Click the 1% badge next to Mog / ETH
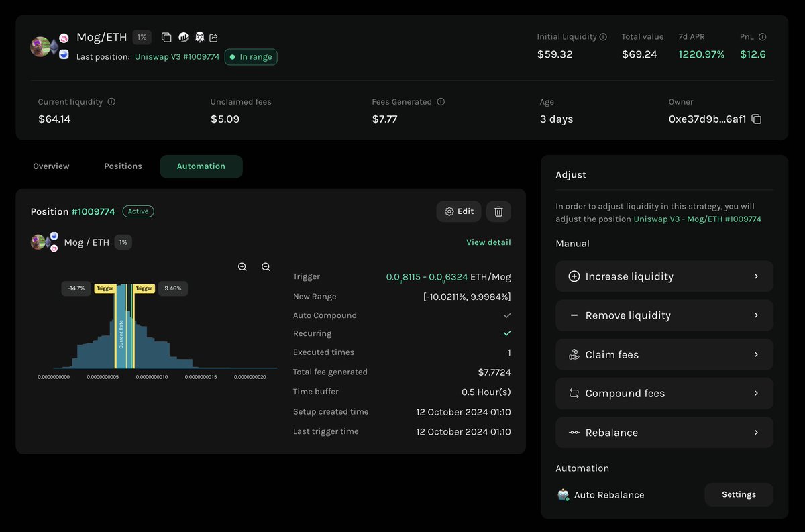The width and height of the screenshot is (805, 532). (123, 242)
